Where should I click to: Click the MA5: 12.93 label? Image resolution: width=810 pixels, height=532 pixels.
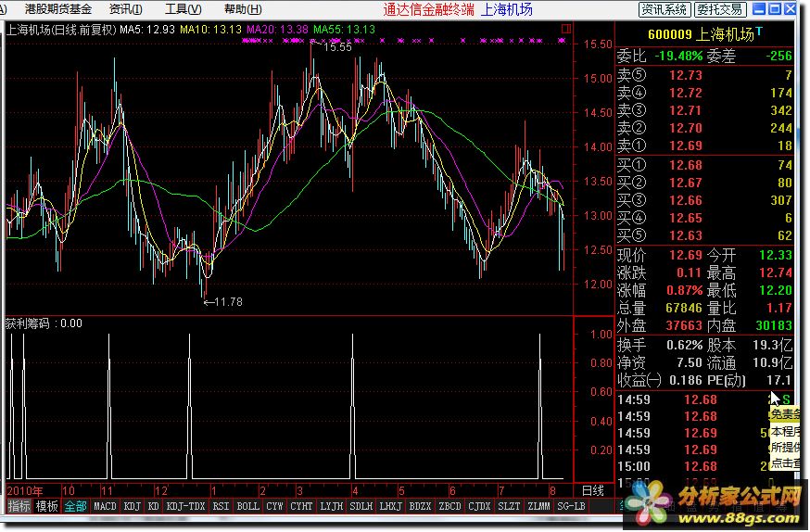click(147, 30)
